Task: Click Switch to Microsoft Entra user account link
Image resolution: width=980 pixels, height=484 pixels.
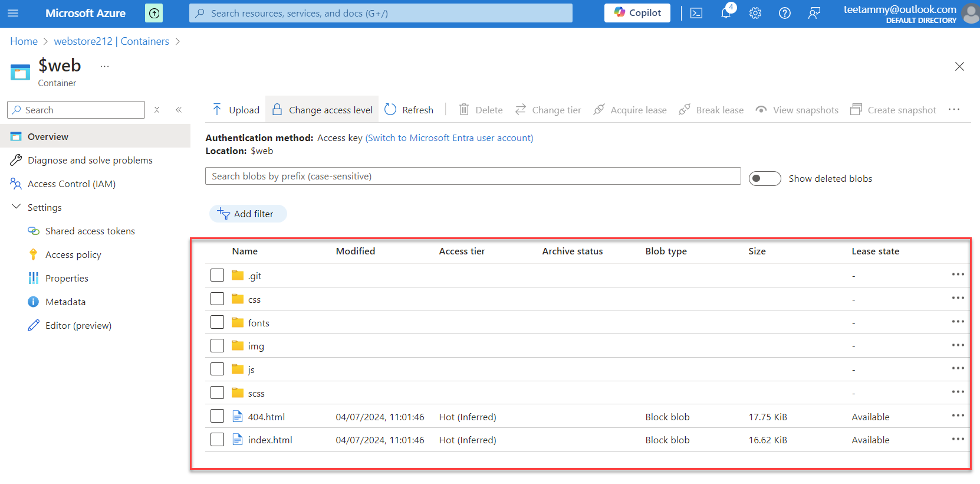Action: (449, 138)
